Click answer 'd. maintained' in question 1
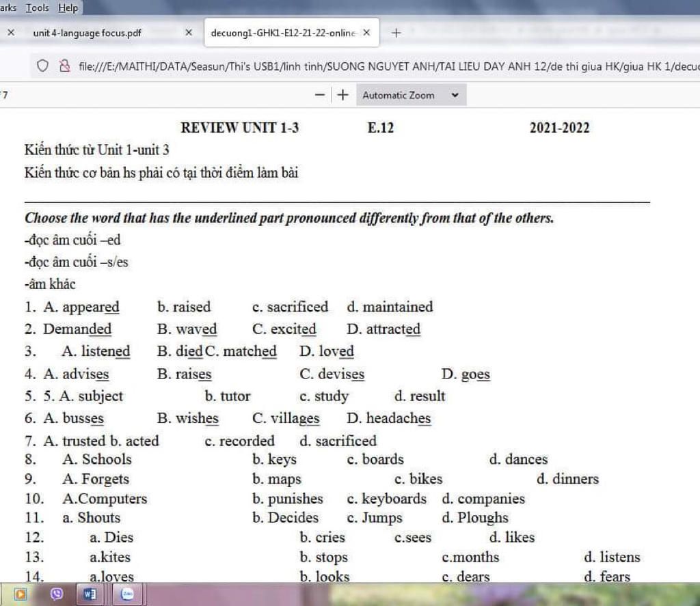 390,307
